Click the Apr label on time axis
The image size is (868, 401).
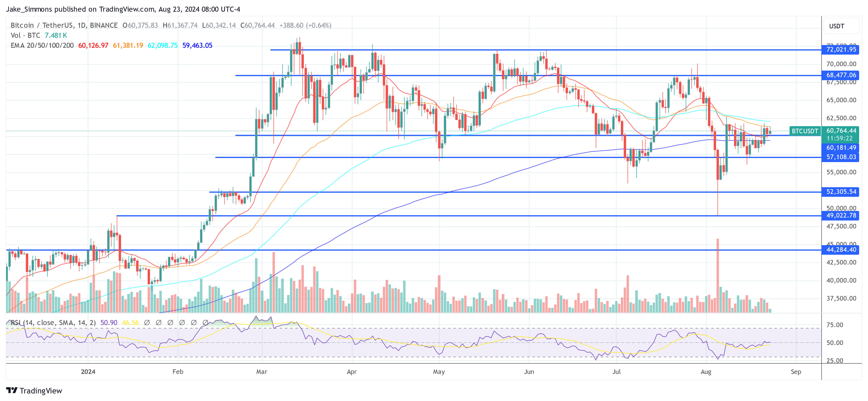pyautogui.click(x=352, y=372)
